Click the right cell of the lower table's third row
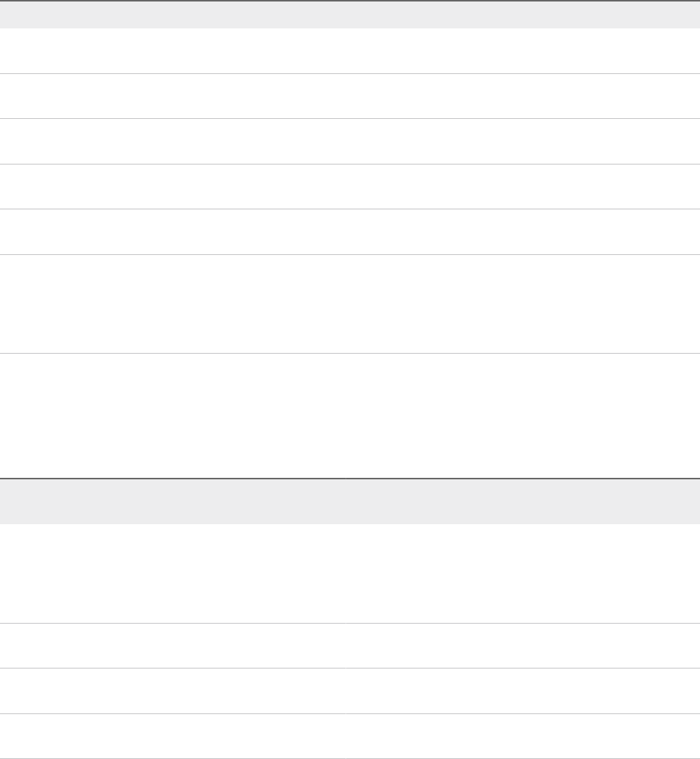 (523, 691)
